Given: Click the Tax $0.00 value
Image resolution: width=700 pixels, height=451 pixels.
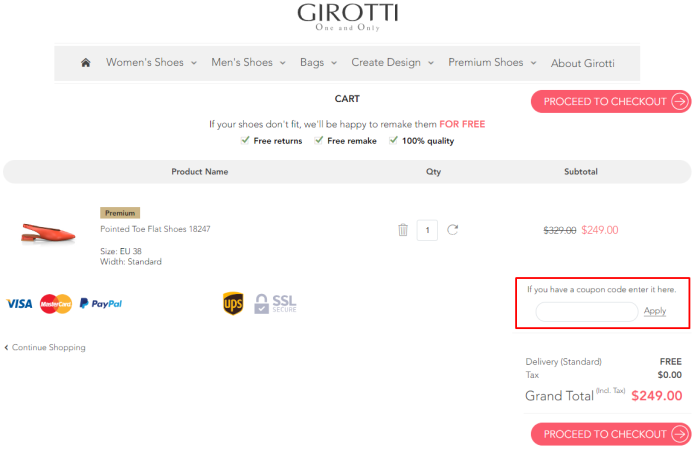Looking at the screenshot, I should click(670, 375).
